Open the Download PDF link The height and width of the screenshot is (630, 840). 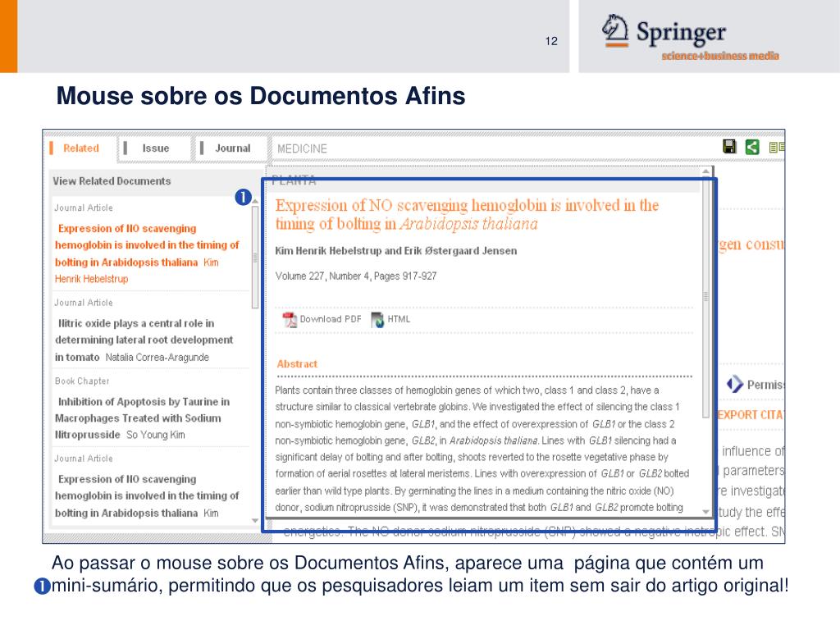330,319
